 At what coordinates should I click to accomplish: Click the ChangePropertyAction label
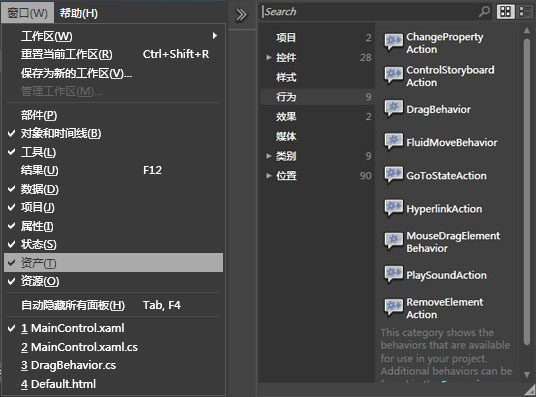coord(444,43)
